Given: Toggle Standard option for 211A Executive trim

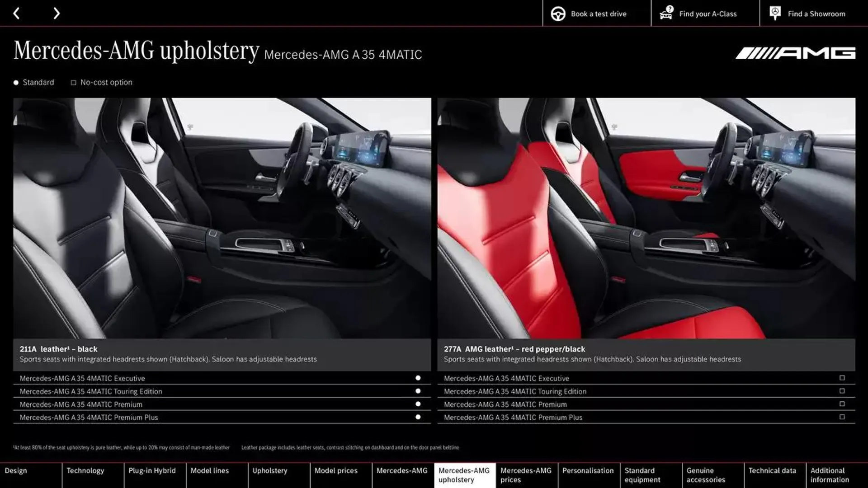Looking at the screenshot, I should coord(419,378).
